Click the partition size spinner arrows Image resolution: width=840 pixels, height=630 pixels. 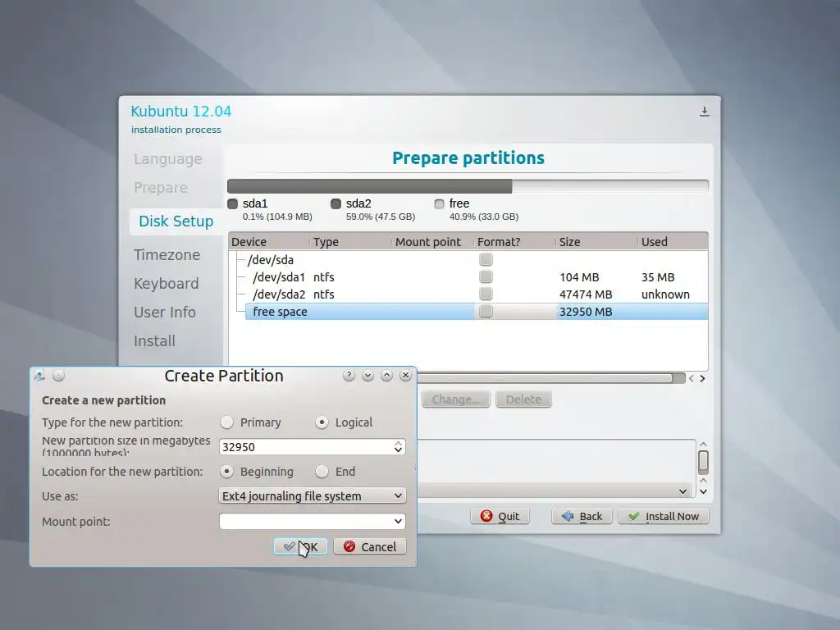pyautogui.click(x=398, y=447)
